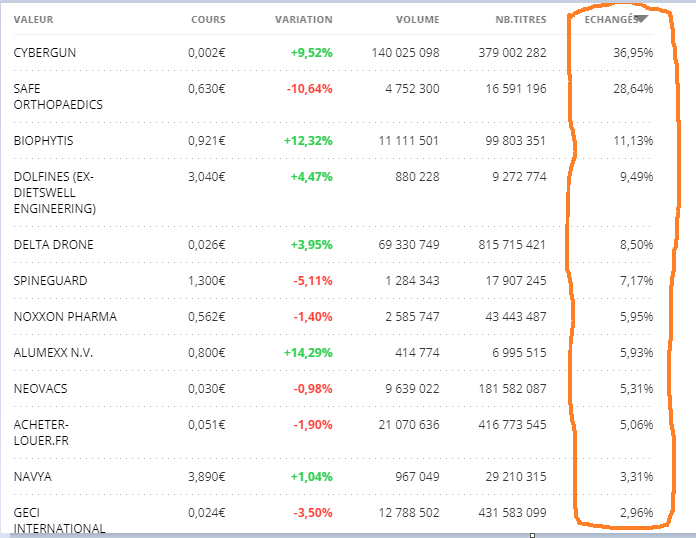
Task: Sort by the NB.TITRES column header
Action: coord(521,20)
